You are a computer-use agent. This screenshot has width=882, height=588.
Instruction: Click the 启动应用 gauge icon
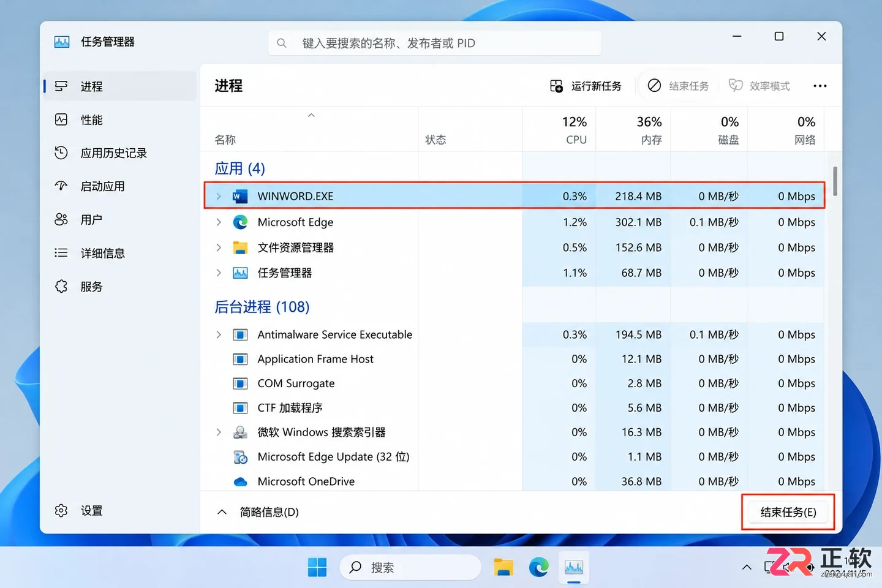coord(61,186)
